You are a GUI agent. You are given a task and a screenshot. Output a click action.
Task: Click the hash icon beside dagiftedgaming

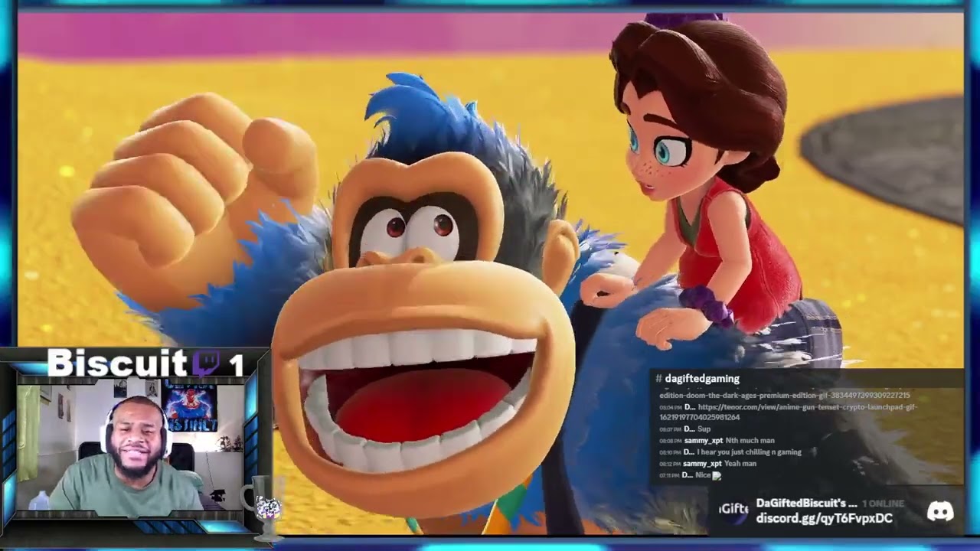(x=658, y=379)
